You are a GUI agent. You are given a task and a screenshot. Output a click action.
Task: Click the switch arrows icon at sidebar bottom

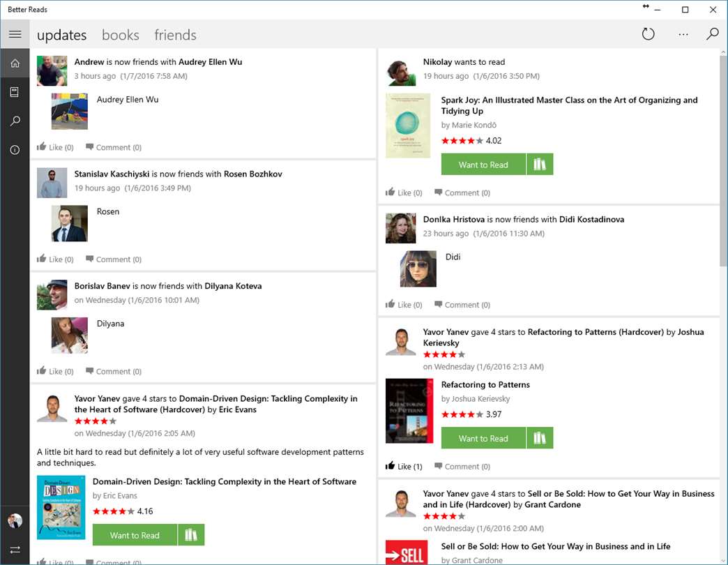coord(15,550)
